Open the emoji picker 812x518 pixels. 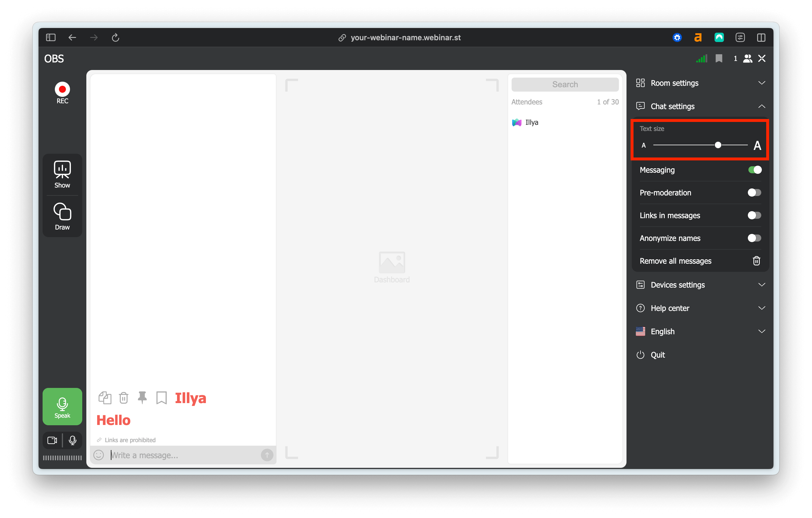click(99, 455)
